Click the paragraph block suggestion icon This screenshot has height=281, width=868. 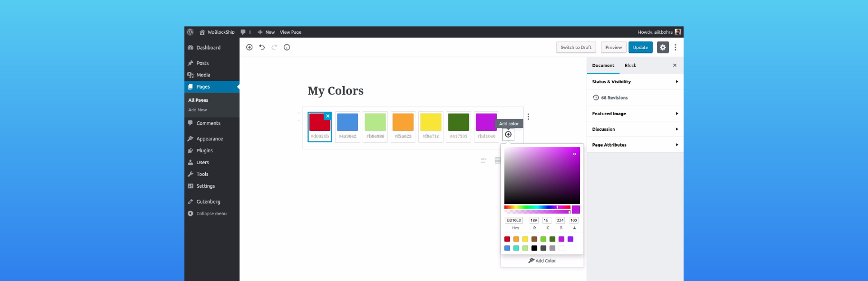point(483,160)
